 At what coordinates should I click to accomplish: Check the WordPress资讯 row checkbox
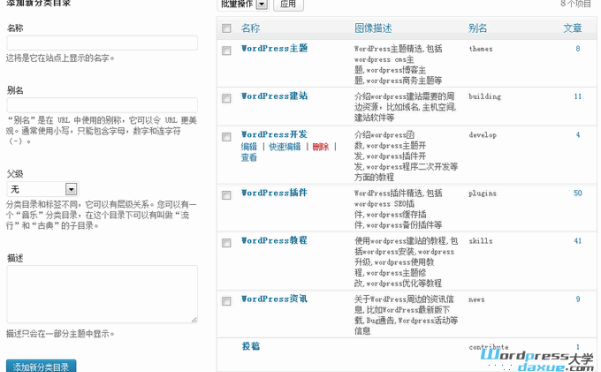point(227,301)
